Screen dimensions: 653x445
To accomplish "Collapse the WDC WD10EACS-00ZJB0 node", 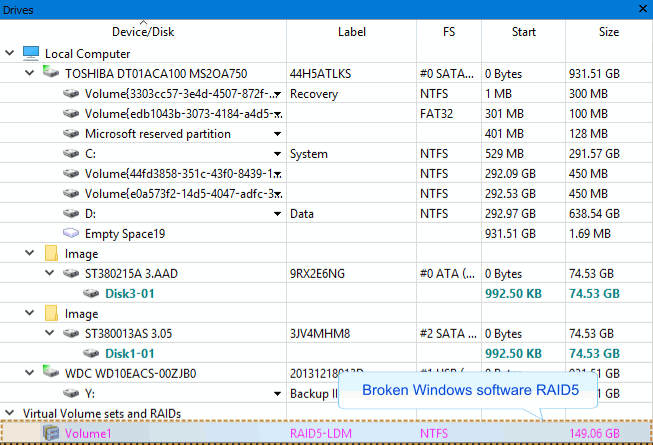I will (30, 373).
